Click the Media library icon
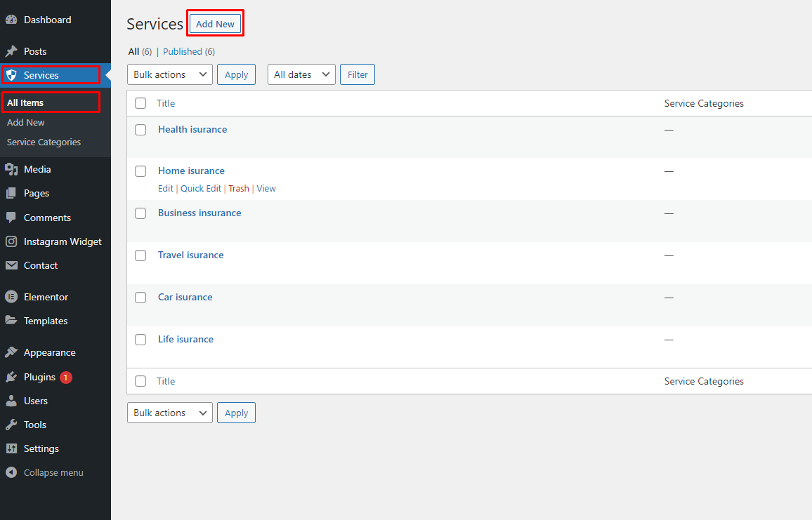Viewport: 812px width, 520px height. 11,169
